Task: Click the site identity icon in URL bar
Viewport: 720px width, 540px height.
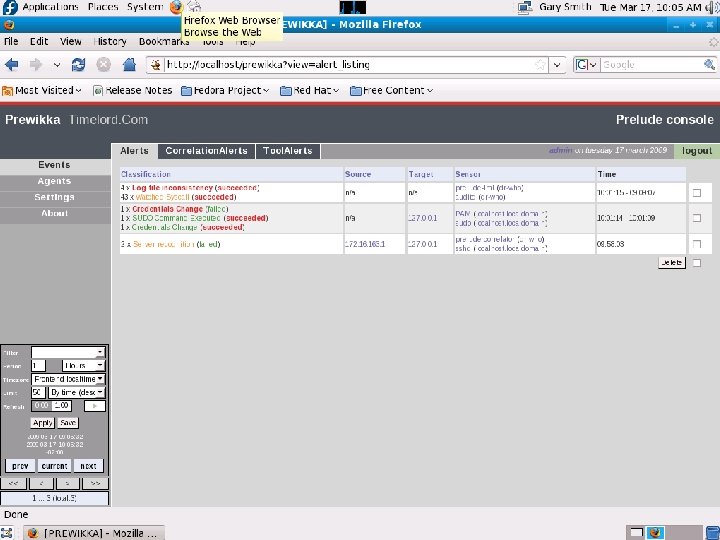Action: click(x=156, y=65)
